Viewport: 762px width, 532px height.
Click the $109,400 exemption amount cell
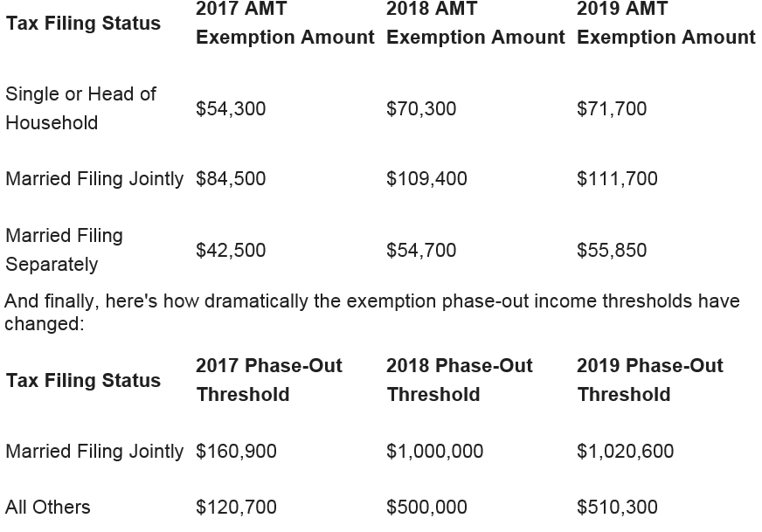[426, 179]
